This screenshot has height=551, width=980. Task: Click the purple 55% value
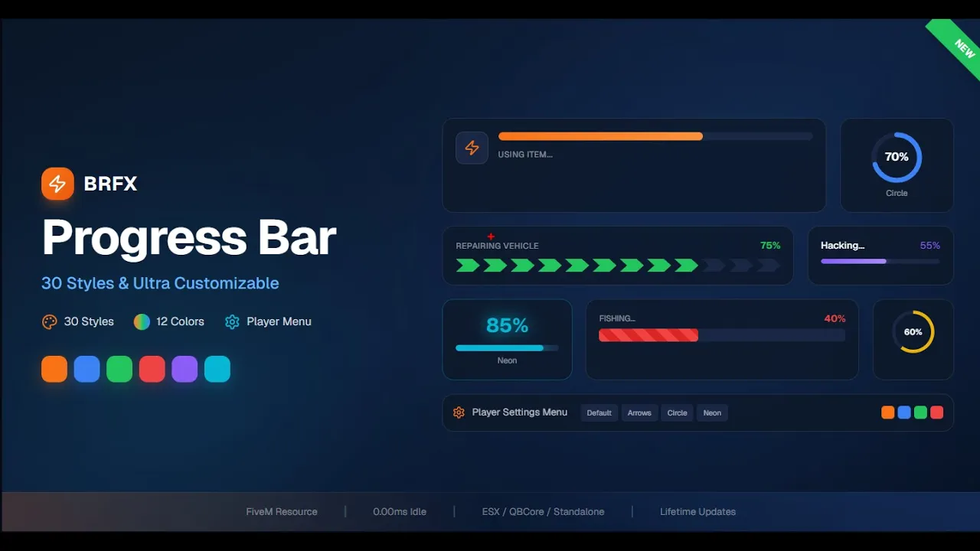930,246
